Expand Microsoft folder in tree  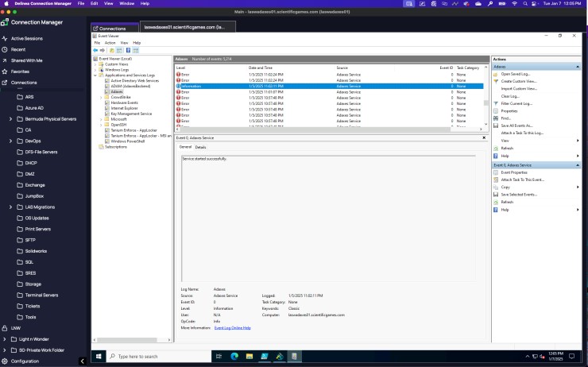pos(101,119)
